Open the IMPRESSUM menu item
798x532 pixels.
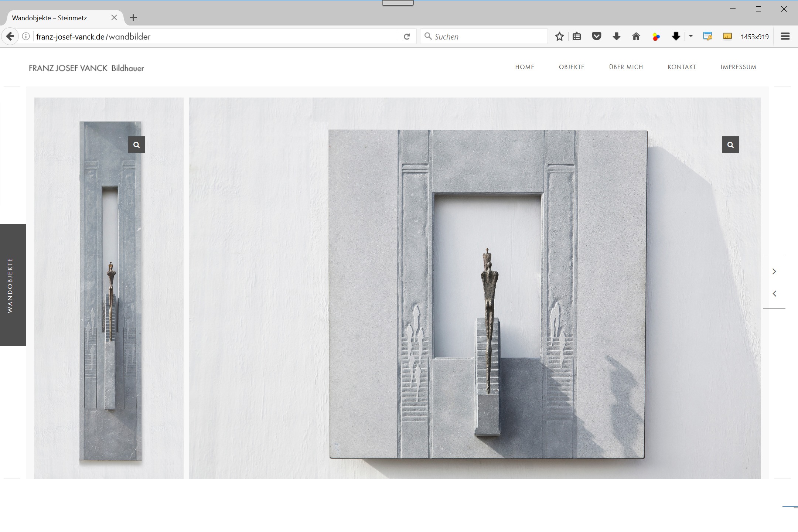pyautogui.click(x=738, y=67)
